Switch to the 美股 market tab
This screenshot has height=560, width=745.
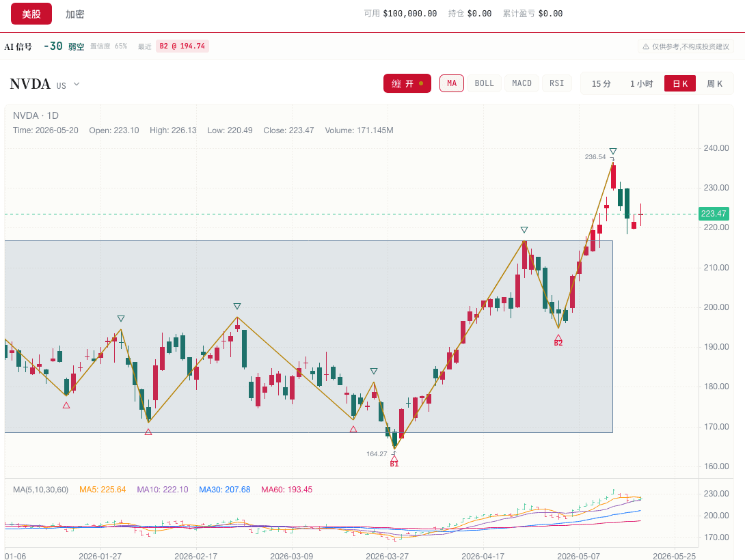coord(31,14)
